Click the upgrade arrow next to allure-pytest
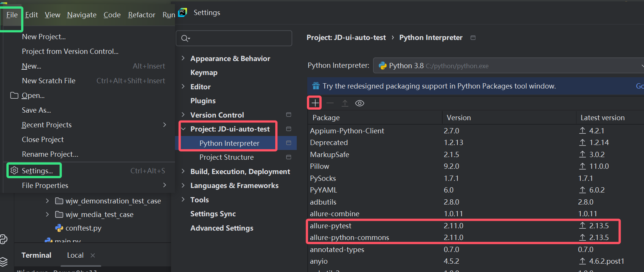This screenshot has width=644, height=272. (583, 226)
